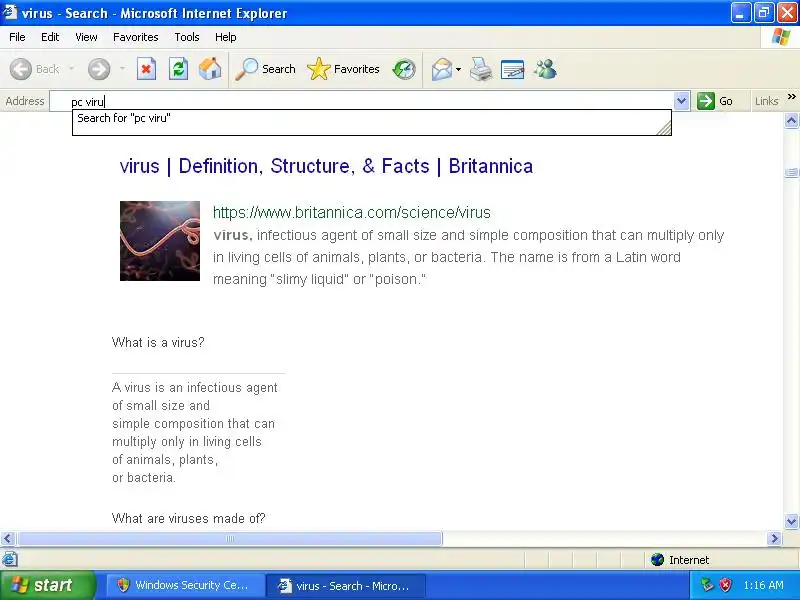This screenshot has width=800, height=600.
Task: Go to Home page icon
Action: [x=210, y=69]
